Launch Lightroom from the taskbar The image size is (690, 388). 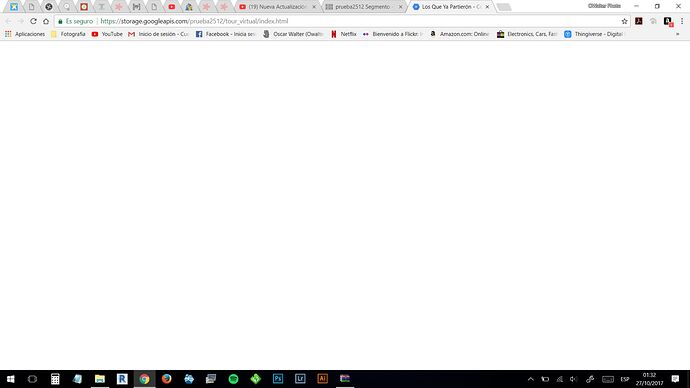(x=300, y=379)
